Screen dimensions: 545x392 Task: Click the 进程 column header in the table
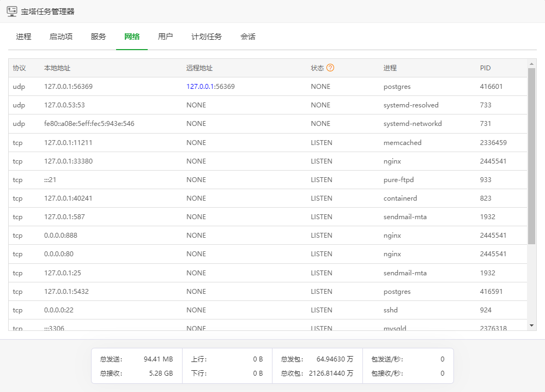pos(390,68)
